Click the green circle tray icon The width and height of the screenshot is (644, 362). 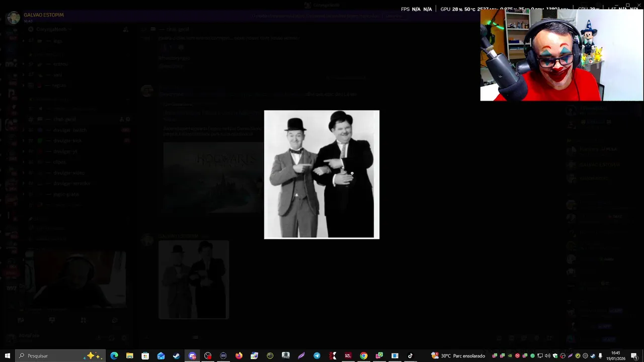point(532,355)
